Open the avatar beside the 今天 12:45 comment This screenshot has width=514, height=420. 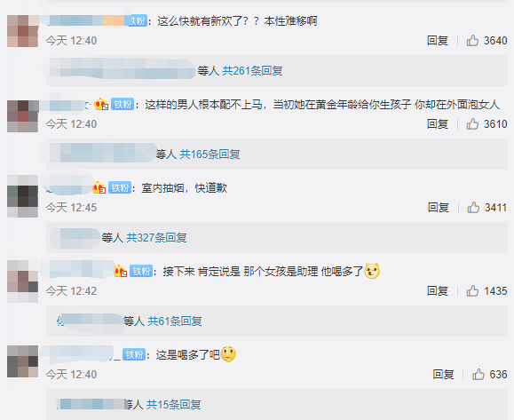(22, 196)
